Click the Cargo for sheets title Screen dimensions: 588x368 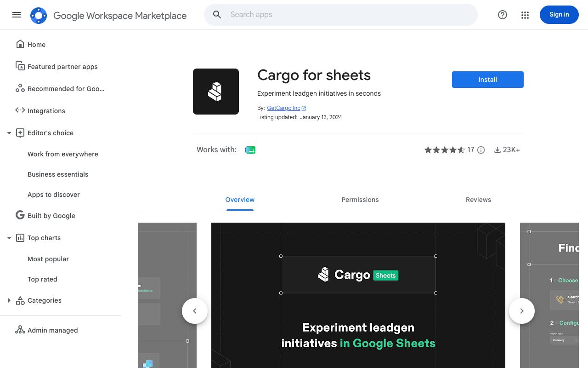pyautogui.click(x=314, y=75)
